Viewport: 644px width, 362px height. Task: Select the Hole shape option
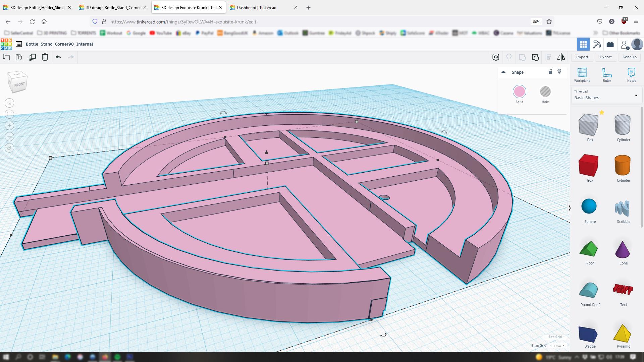coord(545,92)
